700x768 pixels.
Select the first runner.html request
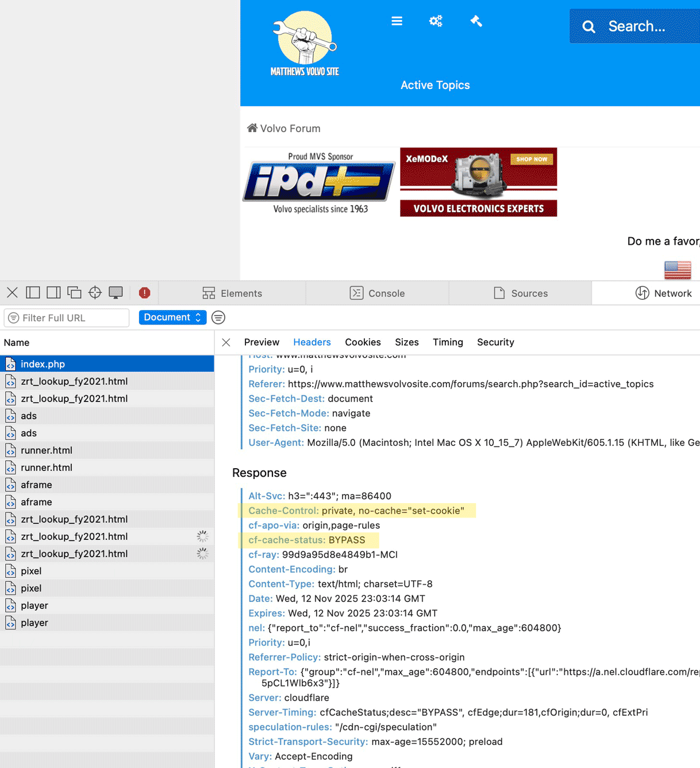pos(47,450)
